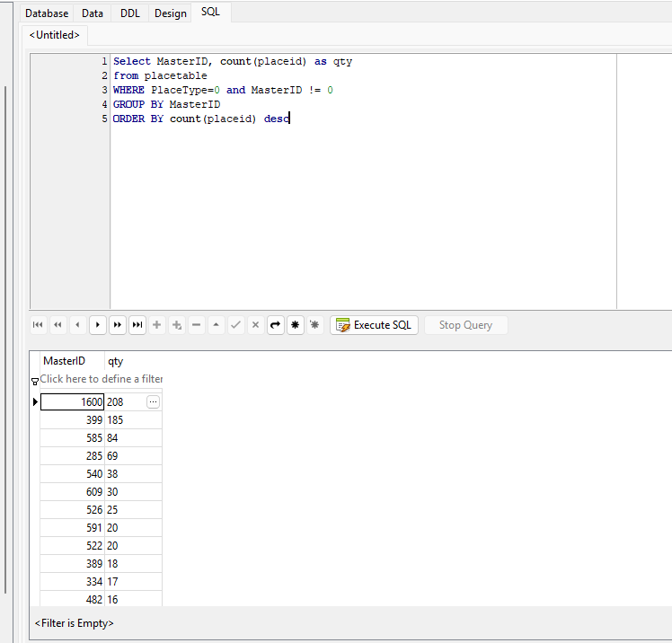Go to last record navigator button

[137, 325]
